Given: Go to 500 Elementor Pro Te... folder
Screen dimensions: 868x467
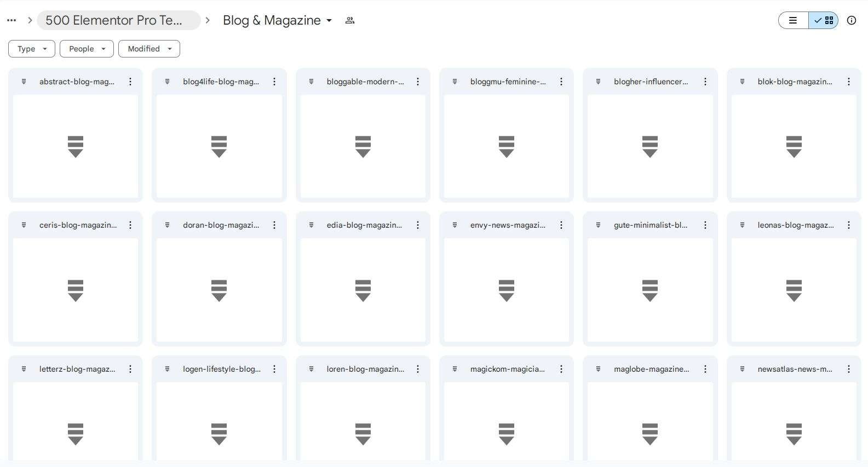Looking at the screenshot, I should (x=118, y=20).
